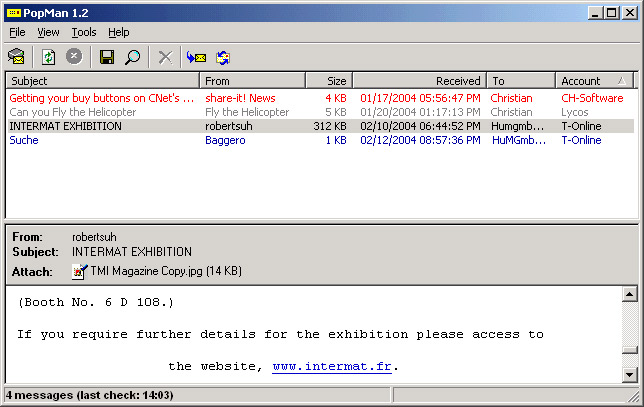Sort by Subject column header
This screenshot has height=407, width=644.
coord(103,81)
